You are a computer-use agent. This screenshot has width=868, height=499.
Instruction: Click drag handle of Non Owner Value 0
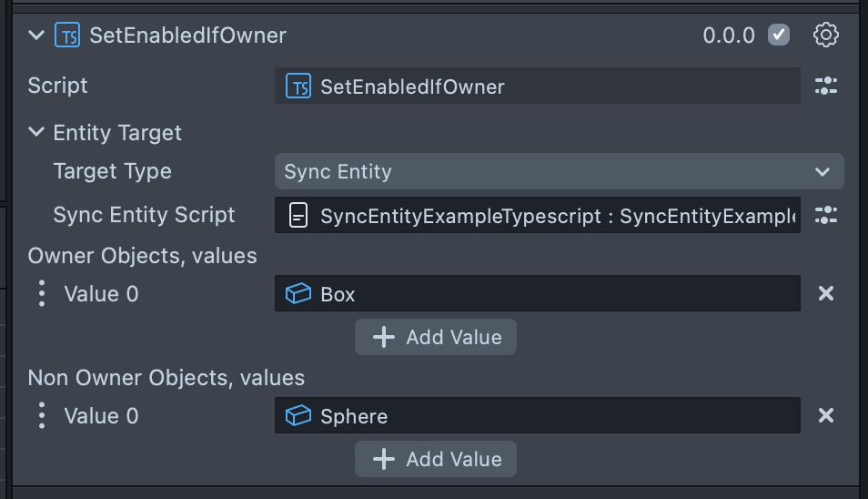[x=41, y=415]
